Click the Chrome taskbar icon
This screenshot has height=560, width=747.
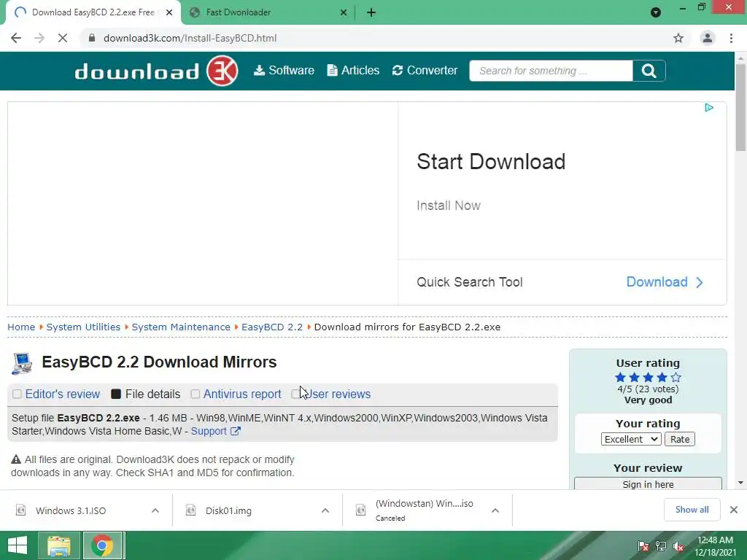tap(102, 545)
